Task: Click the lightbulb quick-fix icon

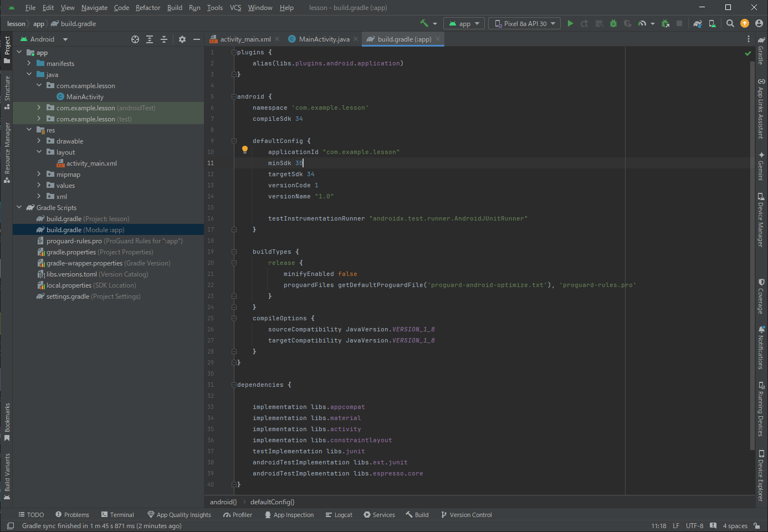Action: (x=245, y=150)
